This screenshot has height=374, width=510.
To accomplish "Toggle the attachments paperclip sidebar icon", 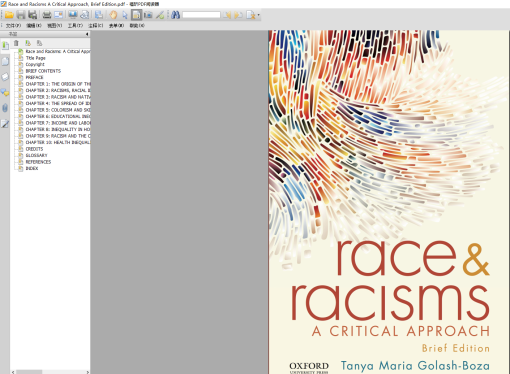I will click(5, 108).
